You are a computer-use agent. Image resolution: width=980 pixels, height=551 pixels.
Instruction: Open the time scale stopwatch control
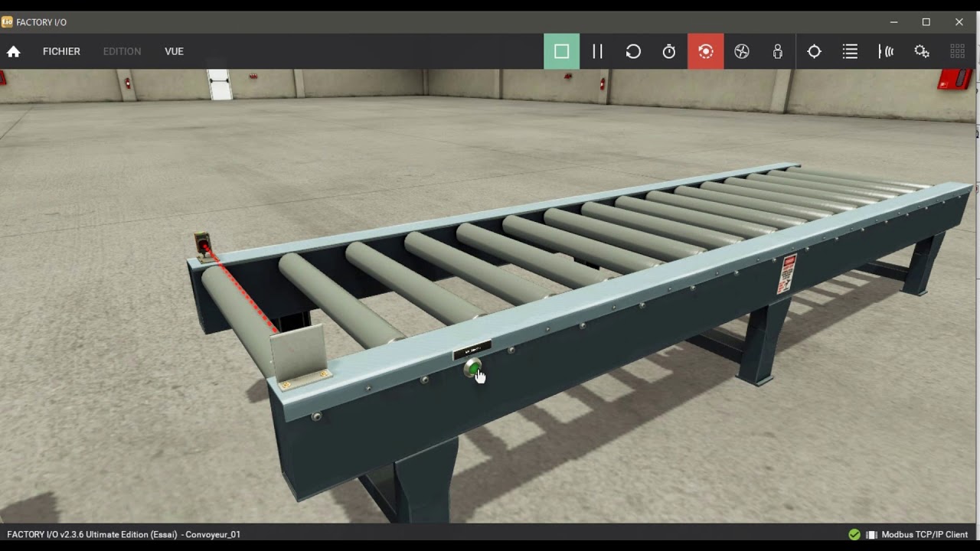(x=669, y=51)
